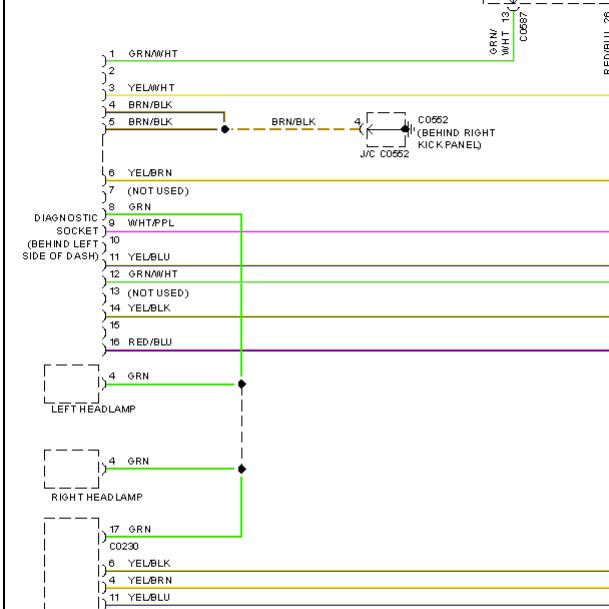Select the RIGHT HEADLAMP label
The height and width of the screenshot is (609, 609).
pyautogui.click(x=97, y=497)
